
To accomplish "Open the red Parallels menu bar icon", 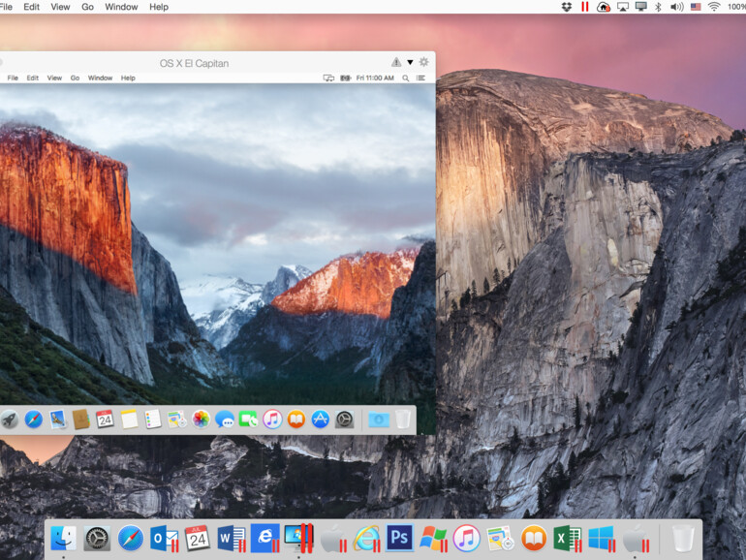I will [585, 7].
